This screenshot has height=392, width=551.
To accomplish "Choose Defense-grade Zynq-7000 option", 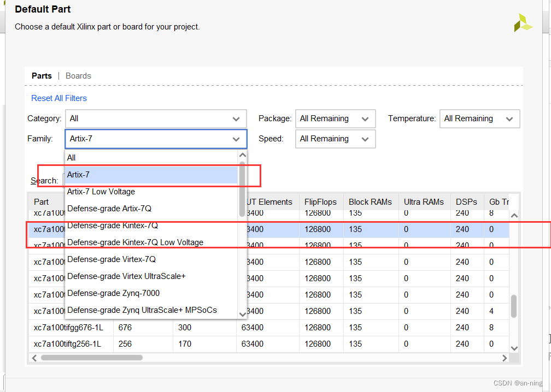I will 151,293.
